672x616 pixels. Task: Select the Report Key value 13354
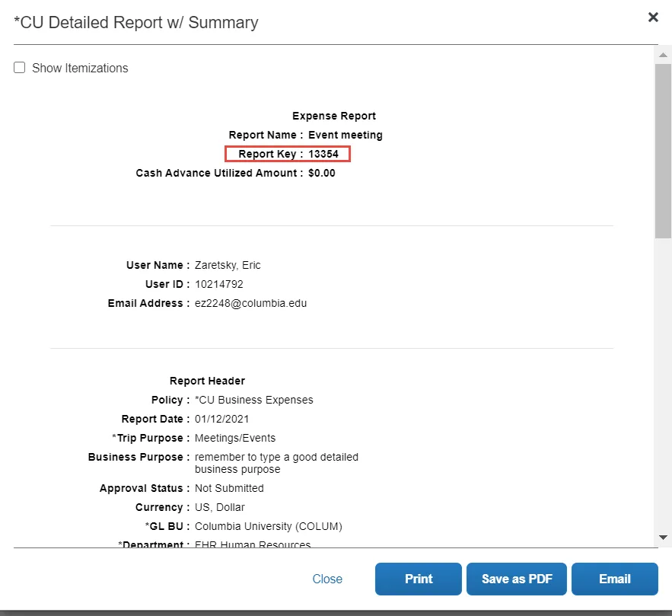(323, 154)
